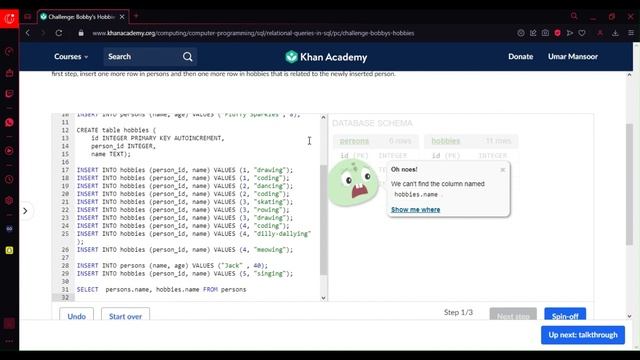Select the Challenge: Bobby's Hobbies tab
640x360 pixels.
click(84, 17)
